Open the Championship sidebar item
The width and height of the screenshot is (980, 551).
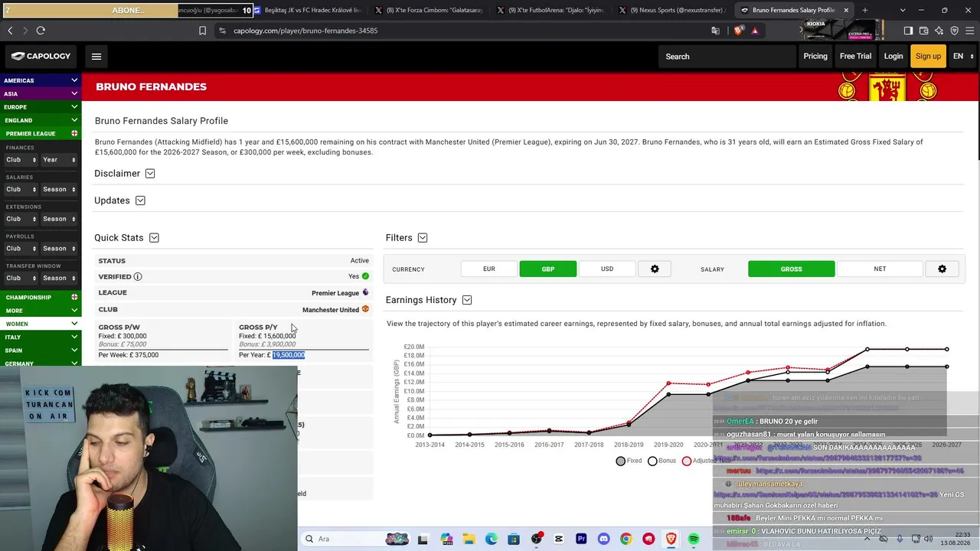pyautogui.click(x=41, y=298)
